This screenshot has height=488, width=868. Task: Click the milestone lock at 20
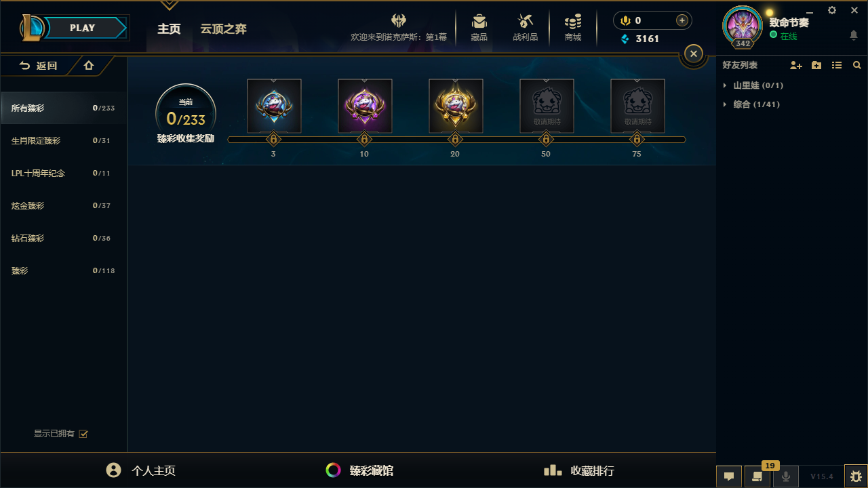pos(455,140)
